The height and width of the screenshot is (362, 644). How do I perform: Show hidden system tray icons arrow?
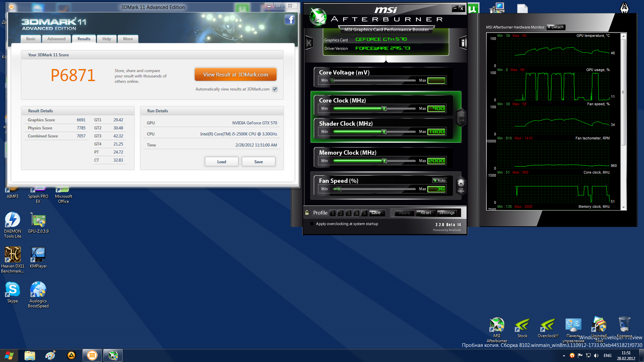[x=564, y=356]
